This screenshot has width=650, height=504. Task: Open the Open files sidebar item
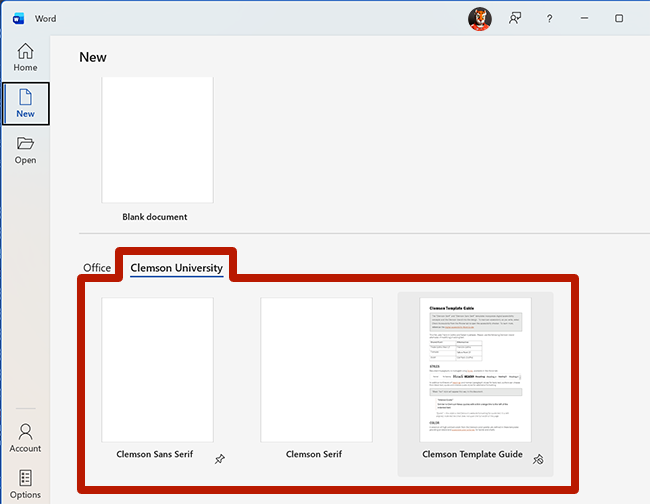(25, 150)
